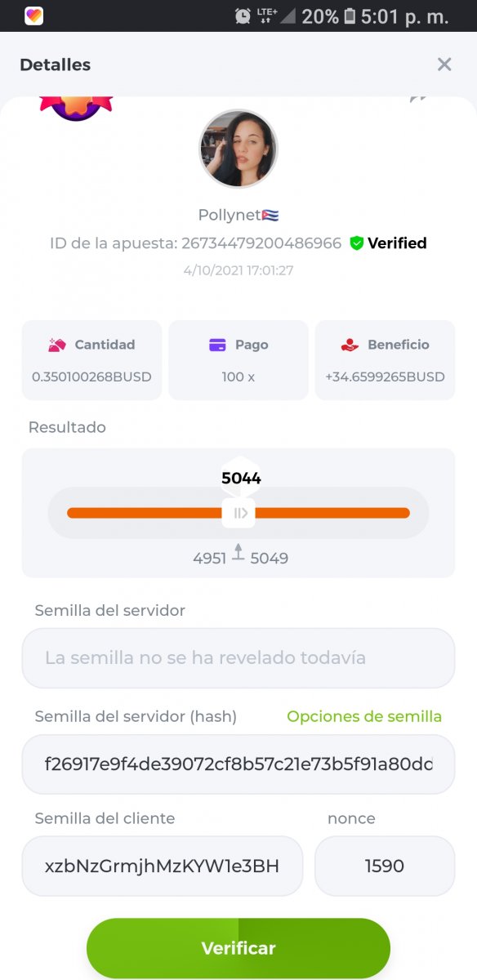Tap the share arrow icon
Screen dimensions: 477x980
(x=418, y=99)
